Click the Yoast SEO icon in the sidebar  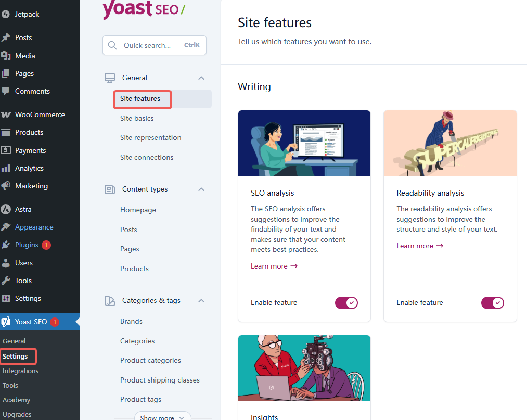pyautogui.click(x=6, y=322)
